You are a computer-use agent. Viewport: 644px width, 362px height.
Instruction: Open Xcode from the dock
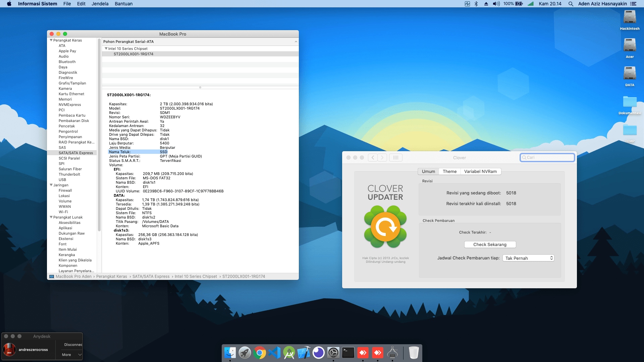click(304, 353)
